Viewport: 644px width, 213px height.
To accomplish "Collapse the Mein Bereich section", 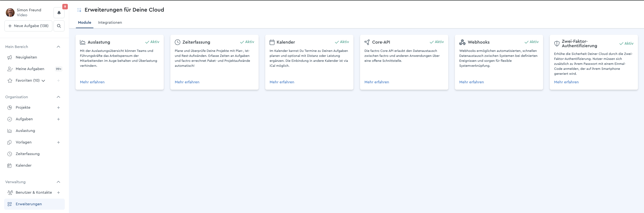I will 58,47.
